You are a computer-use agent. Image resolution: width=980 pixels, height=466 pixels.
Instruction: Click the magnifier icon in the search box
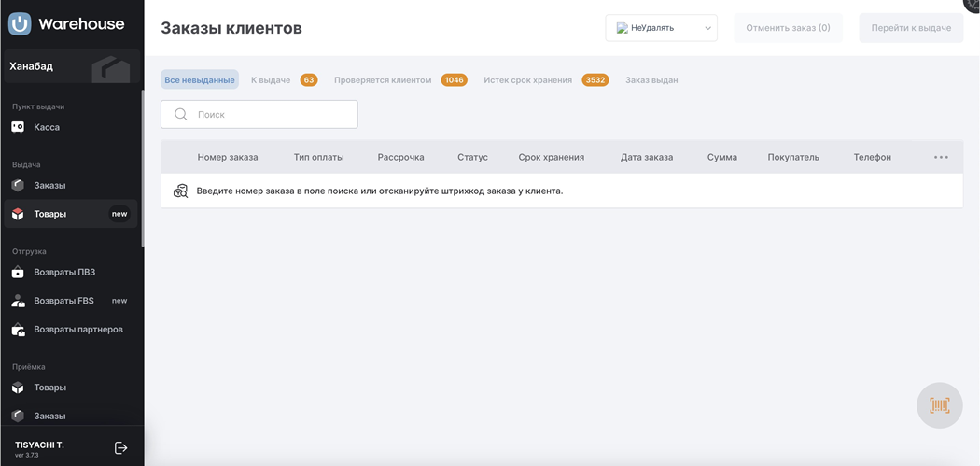[181, 115]
